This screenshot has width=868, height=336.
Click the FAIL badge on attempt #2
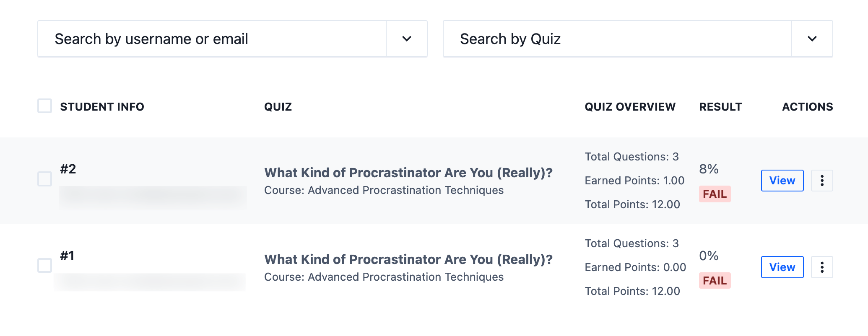tap(715, 194)
